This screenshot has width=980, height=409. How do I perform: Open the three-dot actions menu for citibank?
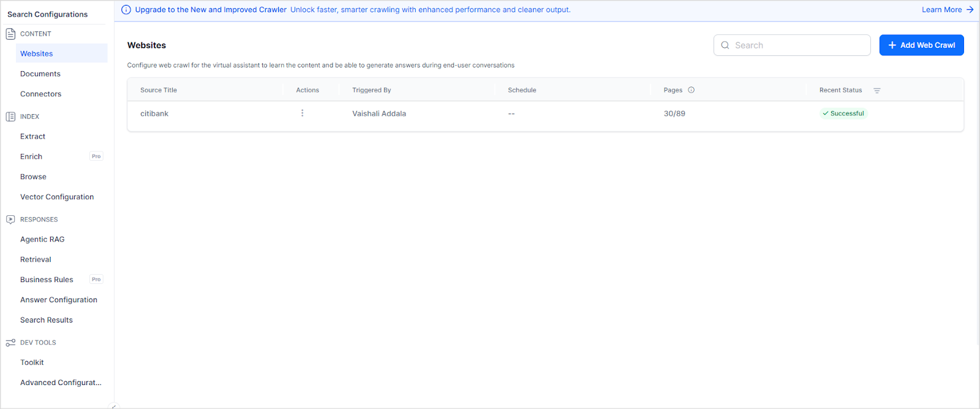302,113
